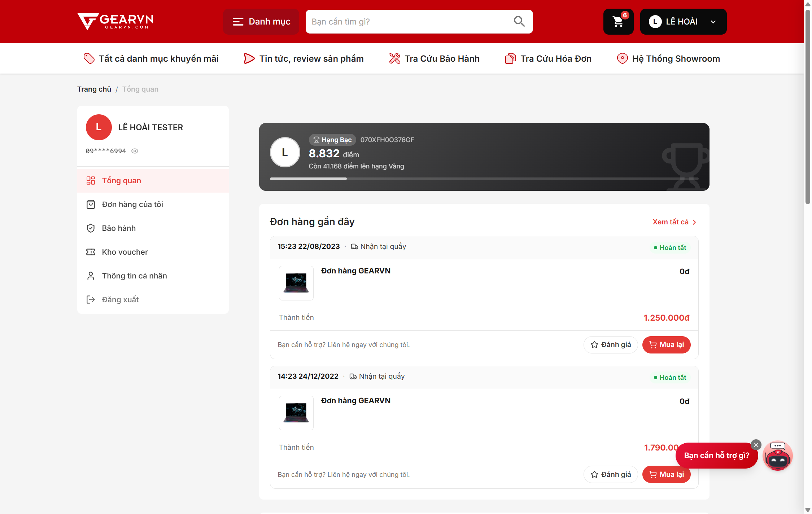
Task: Open the Danh mục category menu
Action: click(261, 22)
